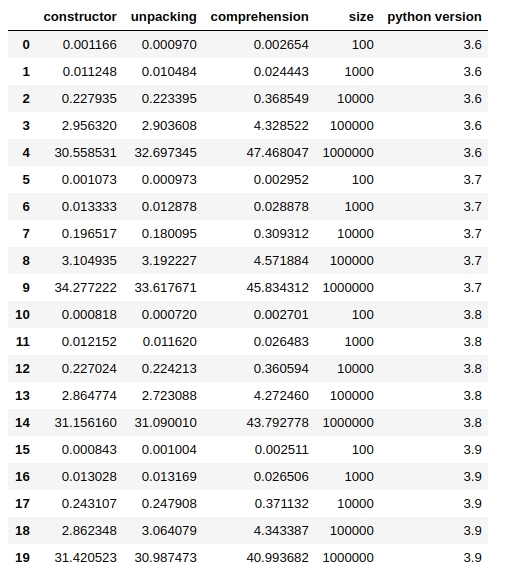
Task: Click comprehension value 0.002654
Action: click(x=281, y=45)
